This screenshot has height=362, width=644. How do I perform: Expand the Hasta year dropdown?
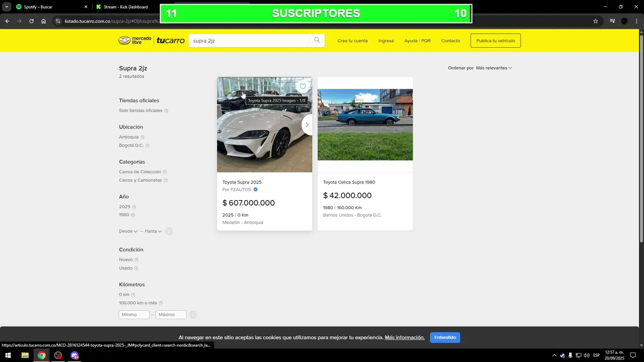[153, 231]
